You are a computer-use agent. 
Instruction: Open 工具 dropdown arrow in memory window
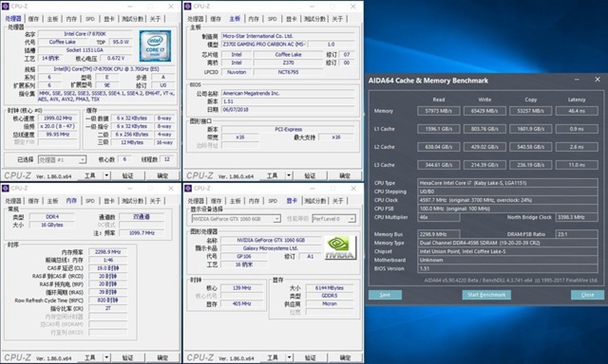[x=107, y=357]
